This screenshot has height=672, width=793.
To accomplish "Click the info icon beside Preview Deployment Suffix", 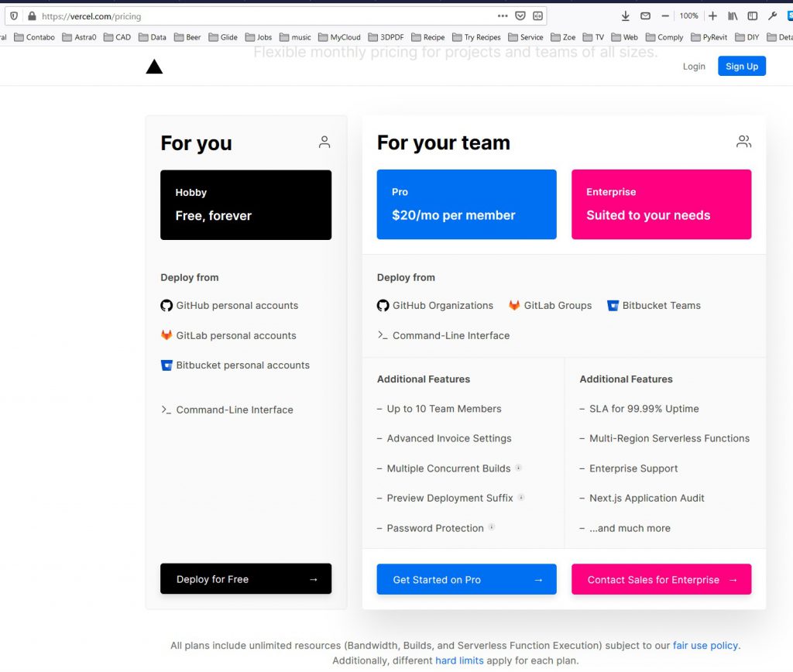I will tap(521, 497).
